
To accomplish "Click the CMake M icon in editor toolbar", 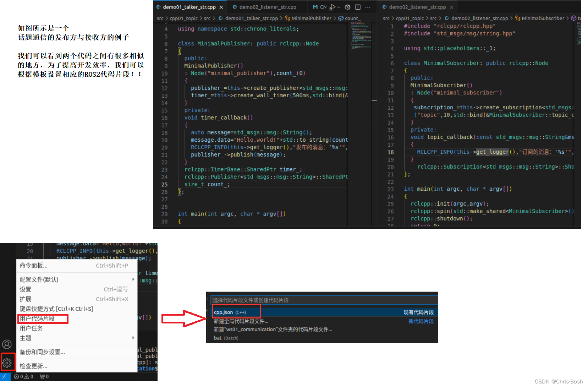I will click(315, 7).
